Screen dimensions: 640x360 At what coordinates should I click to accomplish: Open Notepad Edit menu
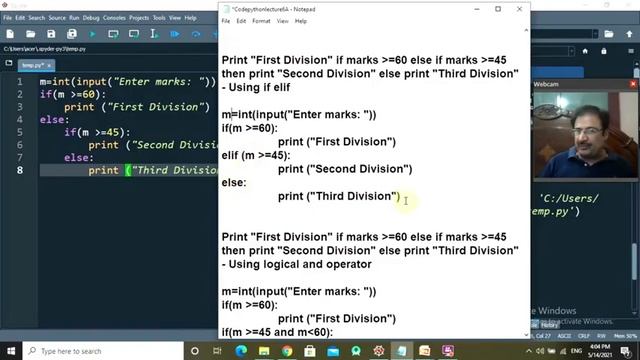[x=241, y=21]
